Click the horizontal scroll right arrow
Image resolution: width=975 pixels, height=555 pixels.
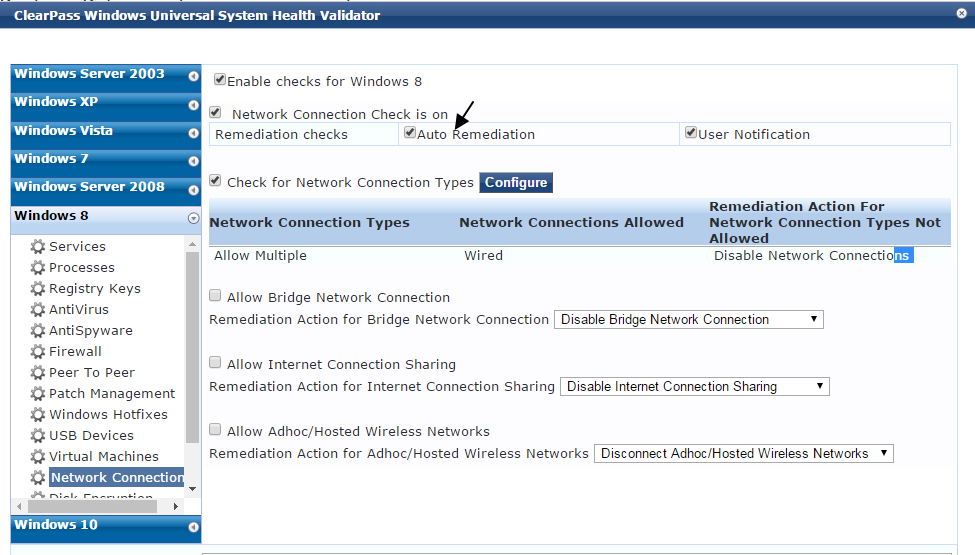click(x=176, y=507)
